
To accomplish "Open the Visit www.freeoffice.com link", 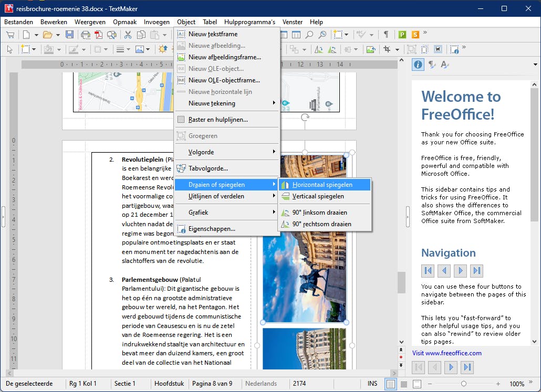I will [446, 353].
